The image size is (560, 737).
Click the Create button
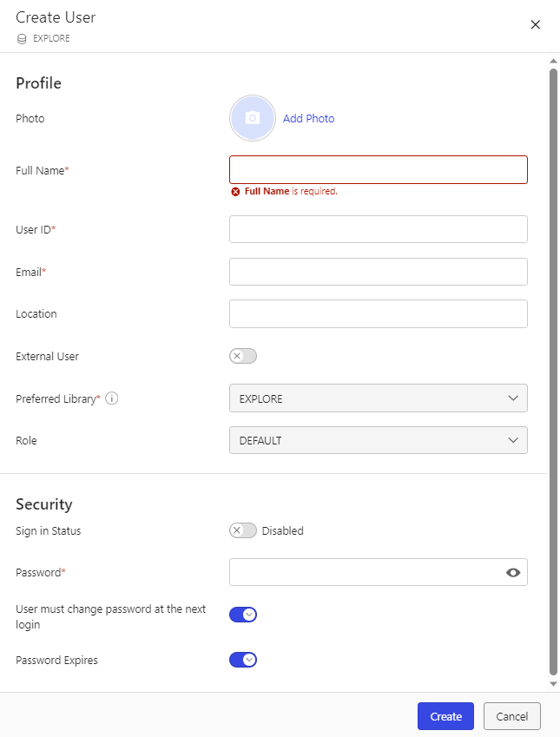click(445, 716)
